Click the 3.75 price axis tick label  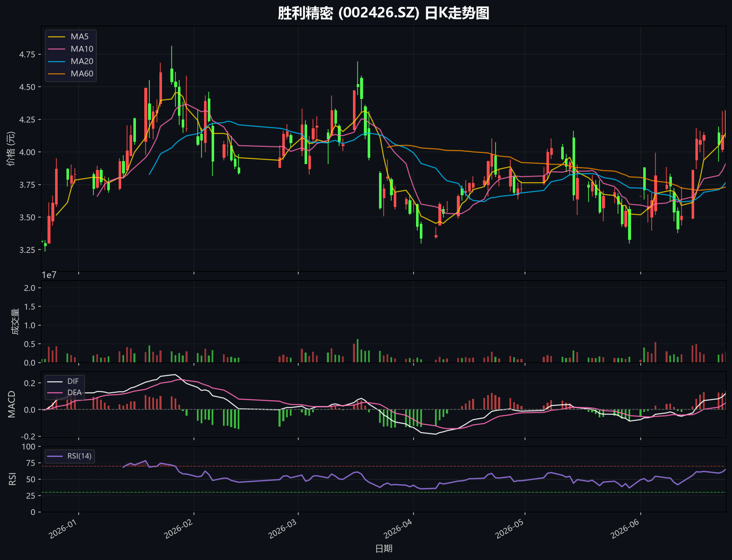pyautogui.click(x=27, y=185)
